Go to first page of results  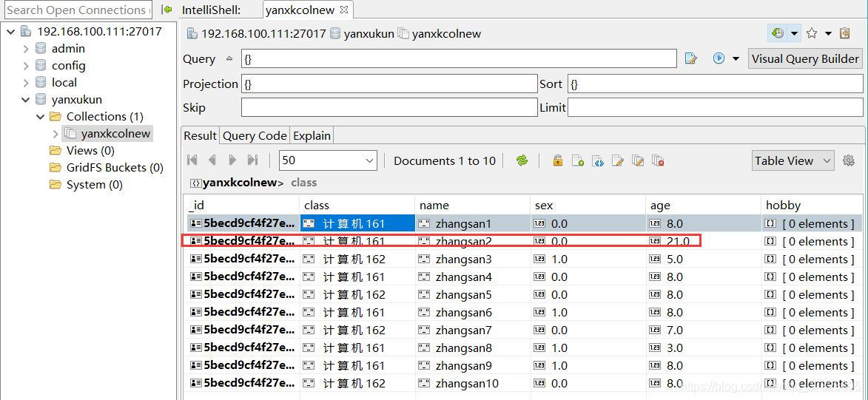192,160
